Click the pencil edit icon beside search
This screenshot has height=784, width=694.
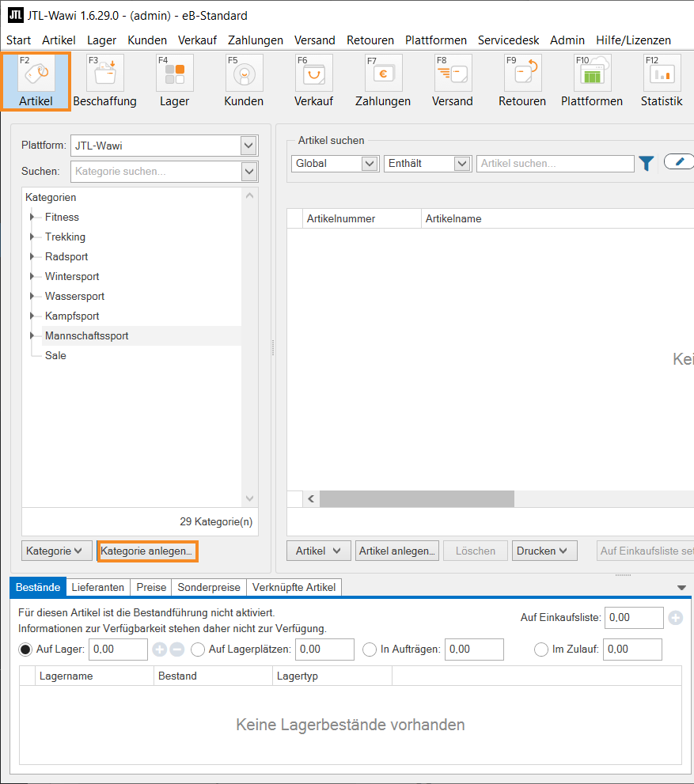tap(679, 162)
